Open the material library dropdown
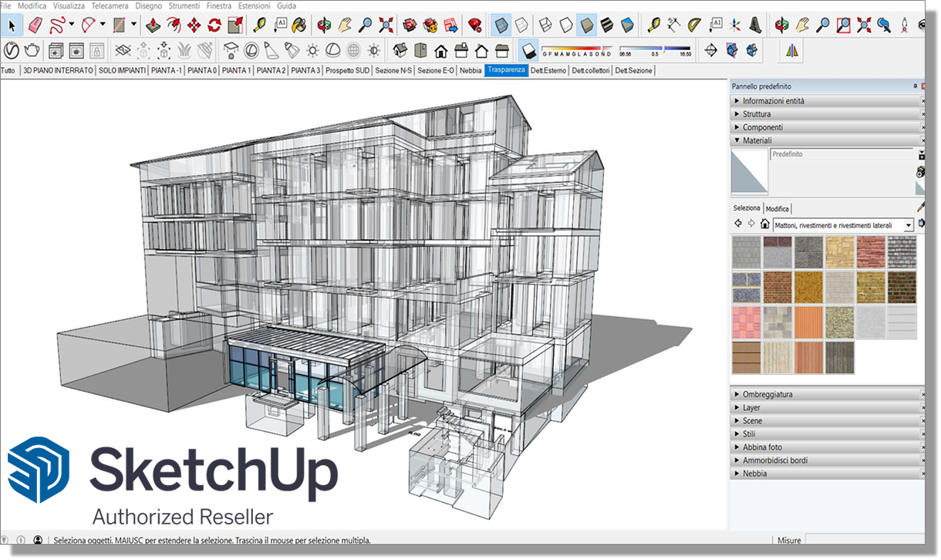The height and width of the screenshot is (560, 941). 908,225
